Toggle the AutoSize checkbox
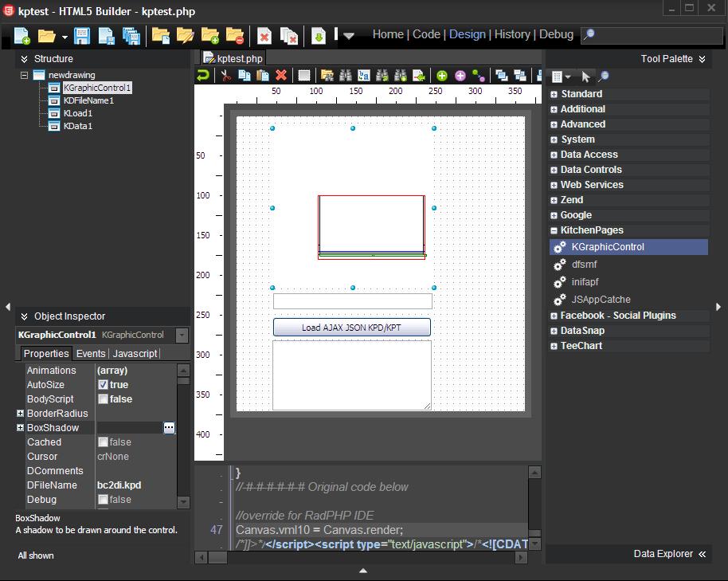The image size is (728, 581). click(103, 385)
